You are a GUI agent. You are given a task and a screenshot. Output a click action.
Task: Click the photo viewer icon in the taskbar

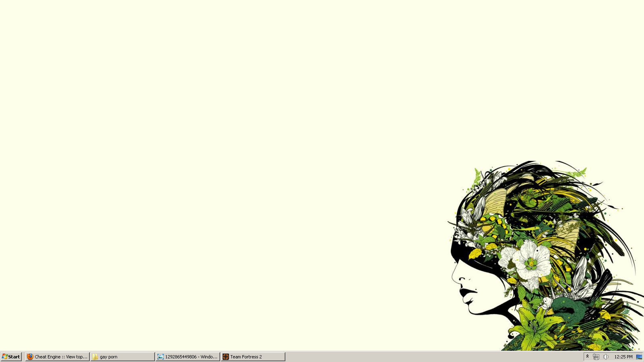coord(160,357)
